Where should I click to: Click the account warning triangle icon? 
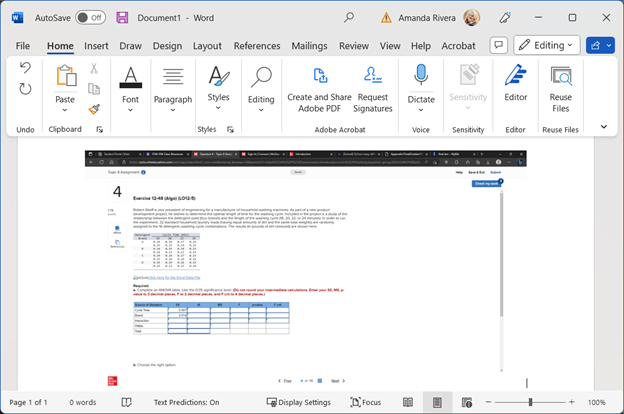coord(386,18)
